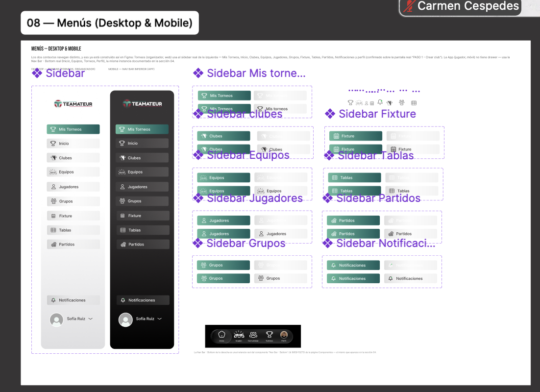Click the standalone trophy icon above Sidebar Fixture

[x=350, y=102]
